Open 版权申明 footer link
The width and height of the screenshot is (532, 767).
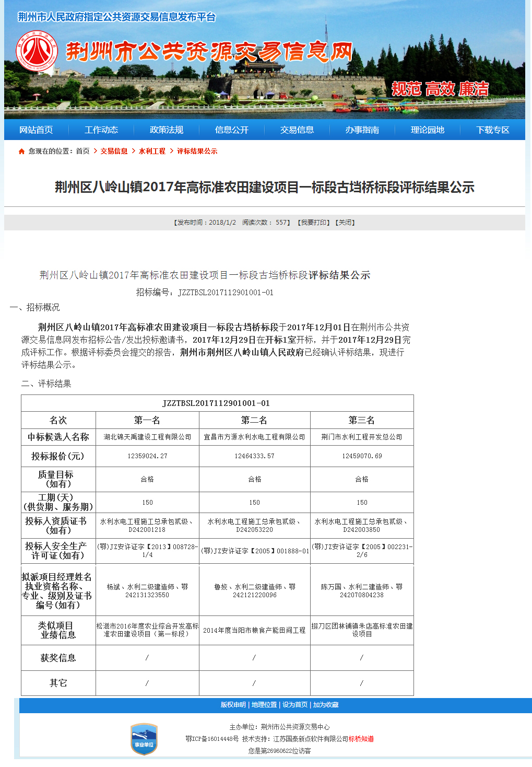233,705
